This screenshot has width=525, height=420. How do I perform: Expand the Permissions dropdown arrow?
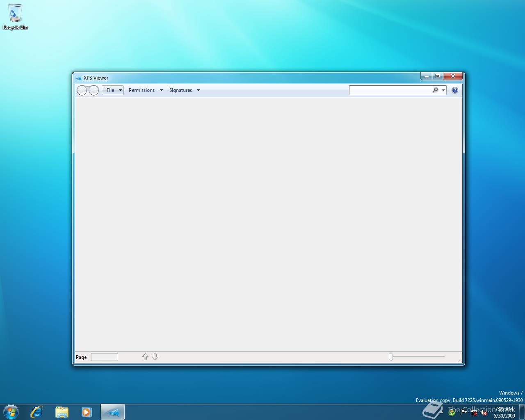tap(161, 90)
